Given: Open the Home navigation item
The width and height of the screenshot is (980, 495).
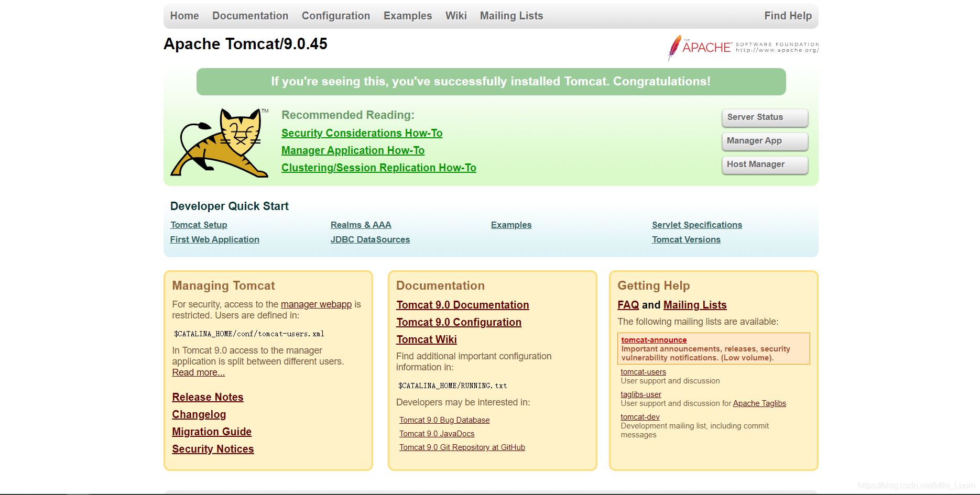Looking at the screenshot, I should (184, 16).
